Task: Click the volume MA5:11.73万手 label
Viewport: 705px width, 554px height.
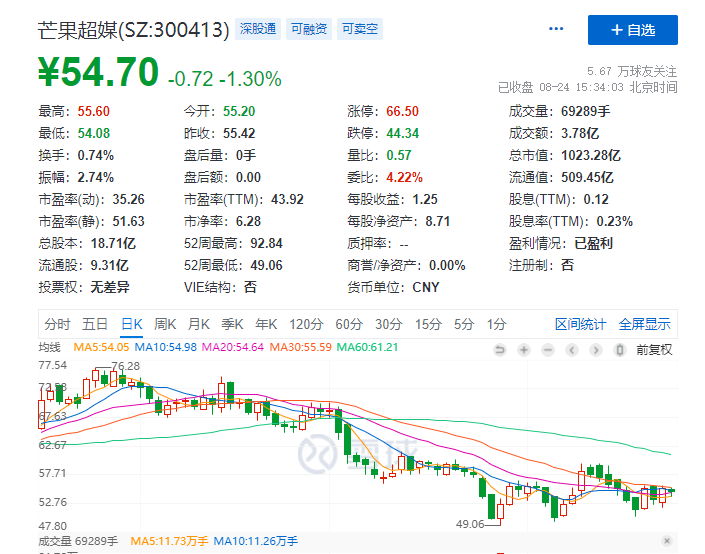Action: 170,541
